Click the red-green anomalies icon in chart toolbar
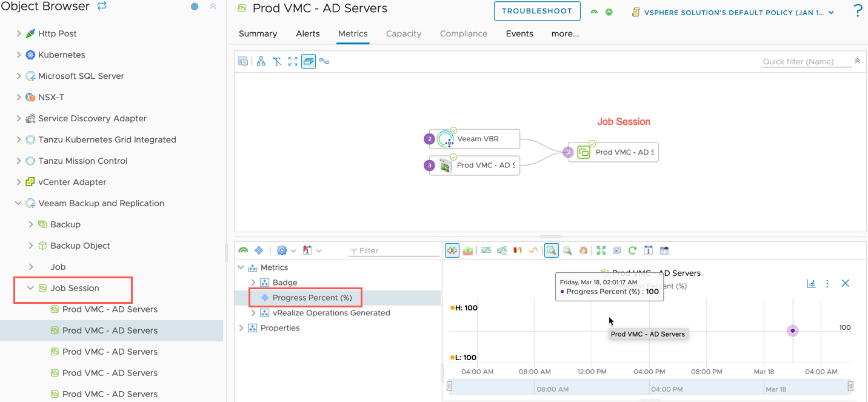Image resolution: width=868 pixels, height=402 pixels. 518,250
